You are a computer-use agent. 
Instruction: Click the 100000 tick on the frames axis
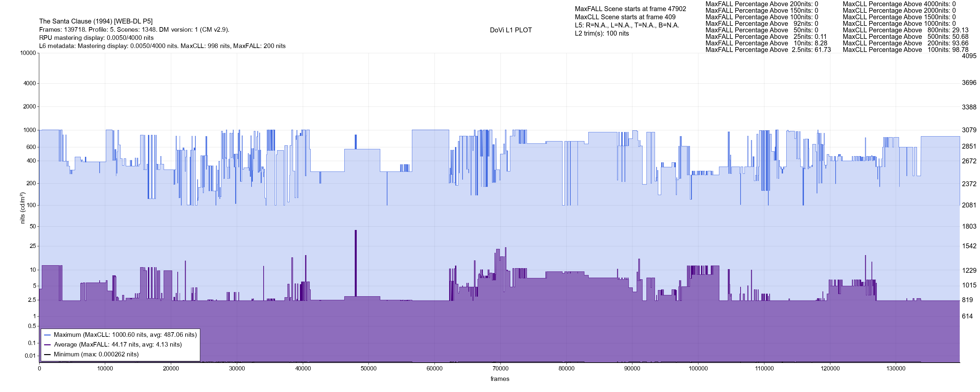[x=698, y=368]
